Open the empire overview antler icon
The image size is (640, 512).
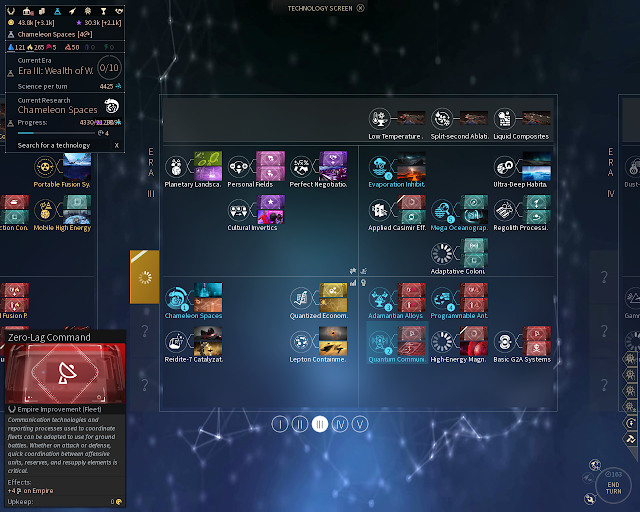[11, 11]
